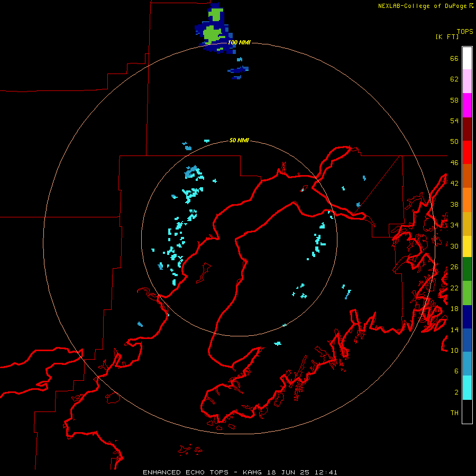Click the dark blue echo patch below the 100 NMI label
Image resolution: width=476 pixels, height=476 pixels.
(x=239, y=70)
